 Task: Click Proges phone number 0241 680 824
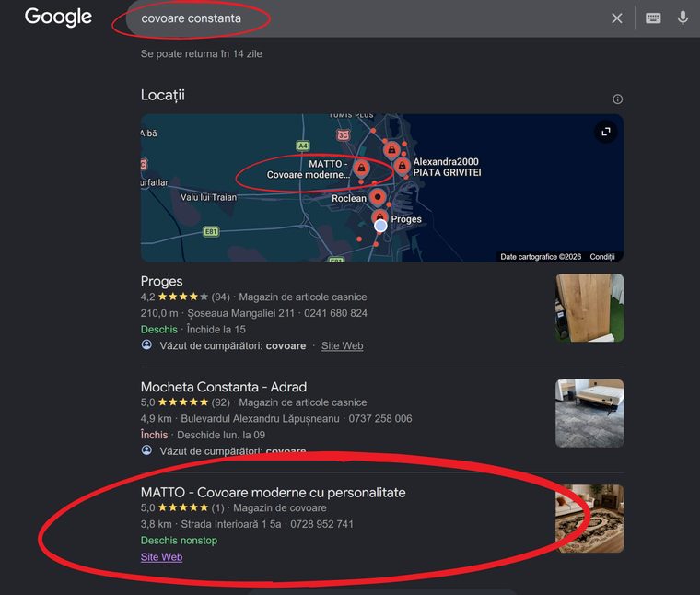(335, 313)
